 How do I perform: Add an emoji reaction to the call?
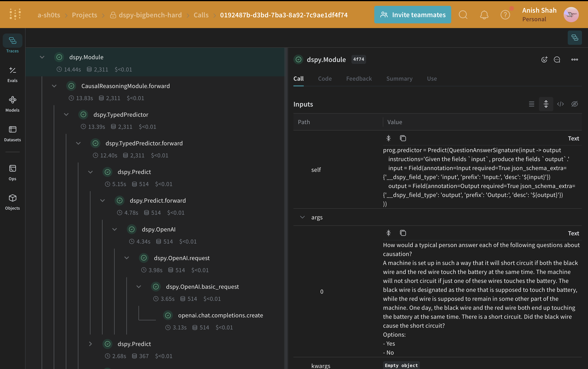click(x=544, y=59)
